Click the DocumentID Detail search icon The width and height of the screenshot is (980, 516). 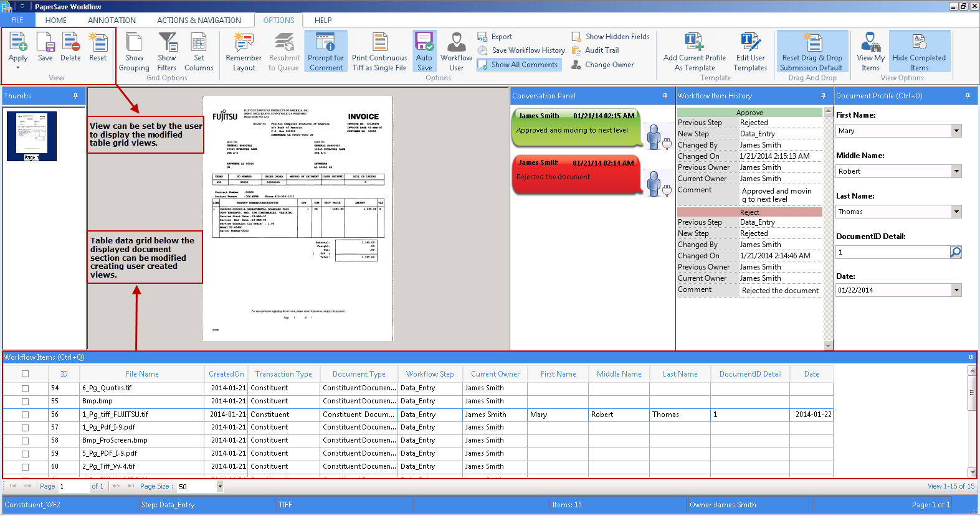click(956, 252)
